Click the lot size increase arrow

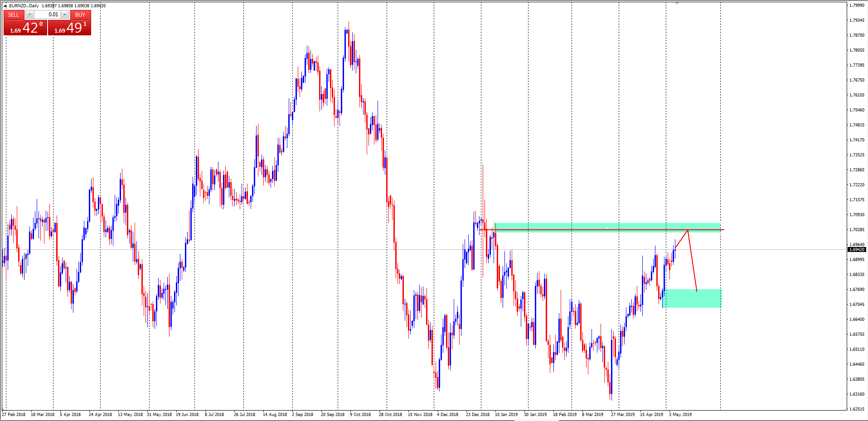[64, 15]
